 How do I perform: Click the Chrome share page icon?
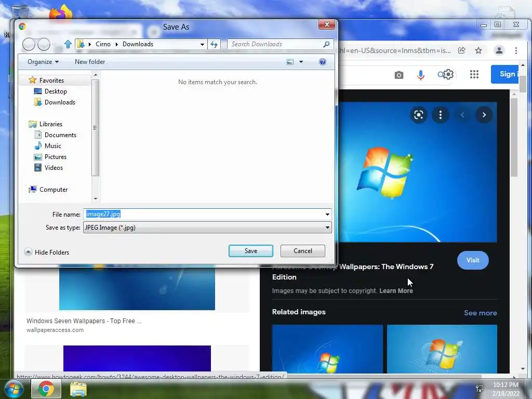click(x=461, y=50)
